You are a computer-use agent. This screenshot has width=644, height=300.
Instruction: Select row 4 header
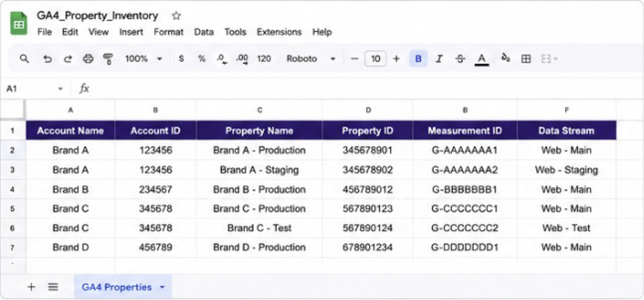click(12, 189)
